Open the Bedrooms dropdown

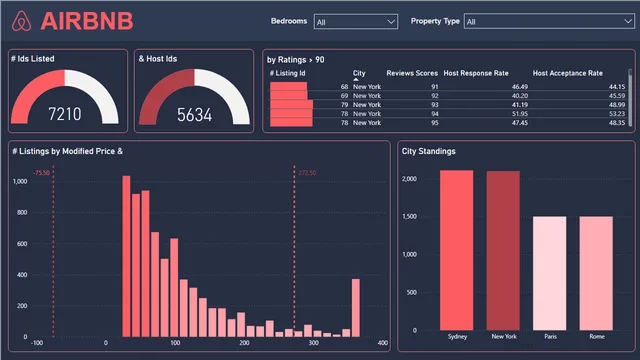[x=356, y=22]
